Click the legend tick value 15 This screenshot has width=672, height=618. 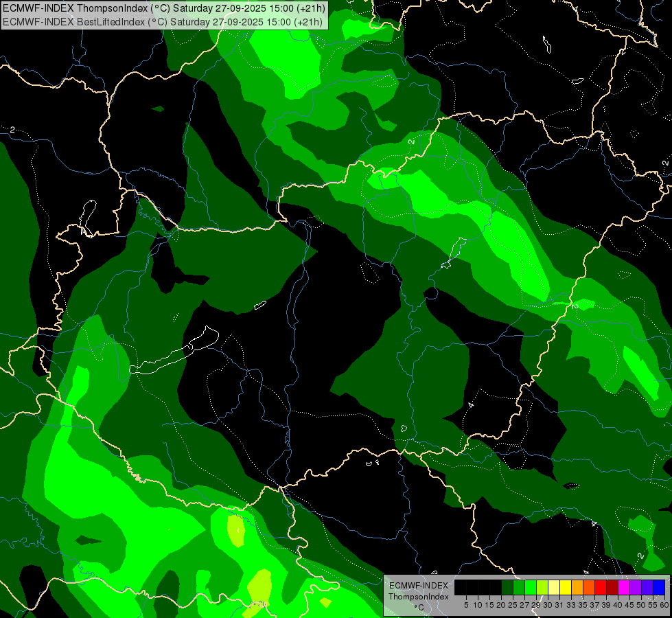coord(489,605)
